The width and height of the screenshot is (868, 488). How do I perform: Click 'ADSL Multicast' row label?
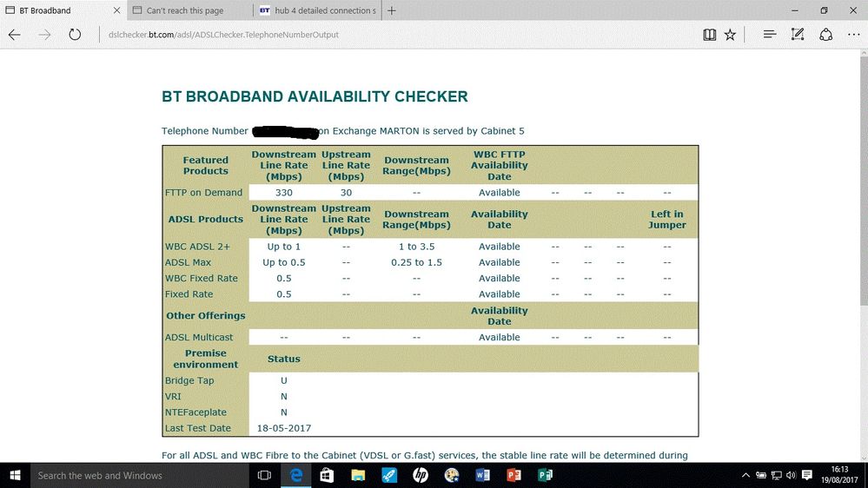point(199,337)
